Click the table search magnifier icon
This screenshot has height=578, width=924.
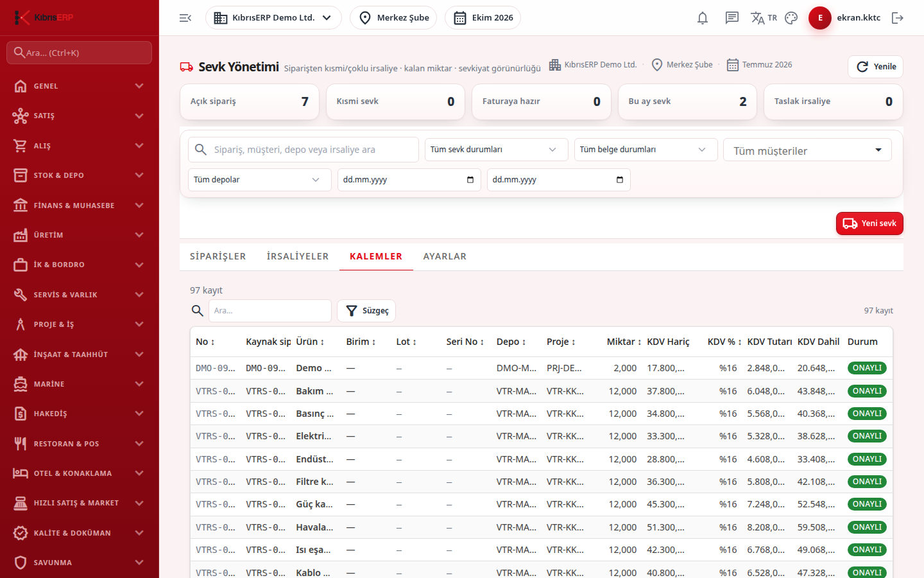[x=198, y=311]
